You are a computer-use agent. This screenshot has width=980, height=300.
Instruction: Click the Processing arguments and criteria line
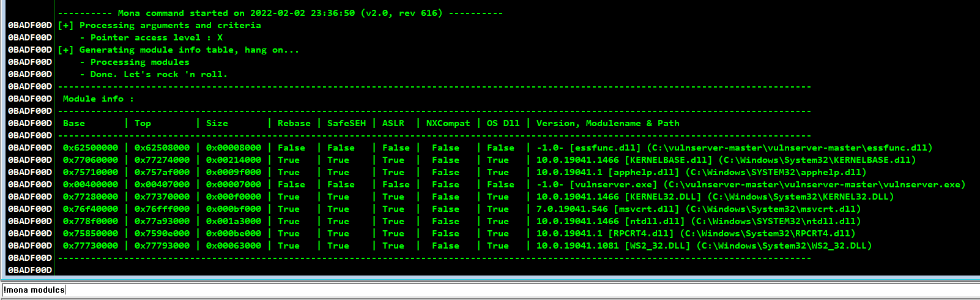click(x=159, y=25)
